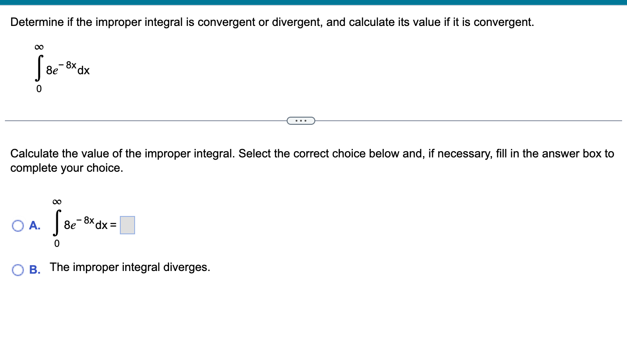Screen dimensions: 627x364
Task: Click the text "The improper integral diverges"
Action: click(x=129, y=267)
